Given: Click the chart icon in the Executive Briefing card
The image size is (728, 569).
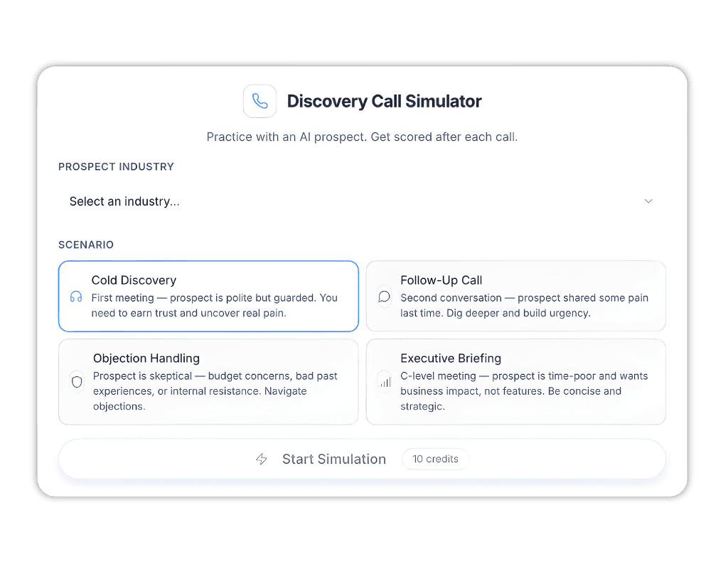Looking at the screenshot, I should tap(384, 381).
